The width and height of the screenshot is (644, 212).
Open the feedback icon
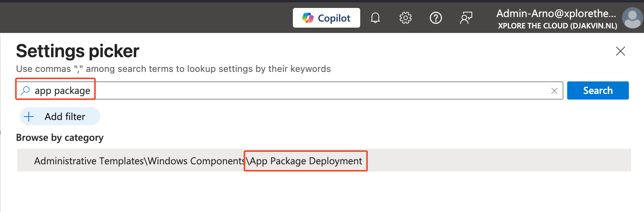[466, 18]
